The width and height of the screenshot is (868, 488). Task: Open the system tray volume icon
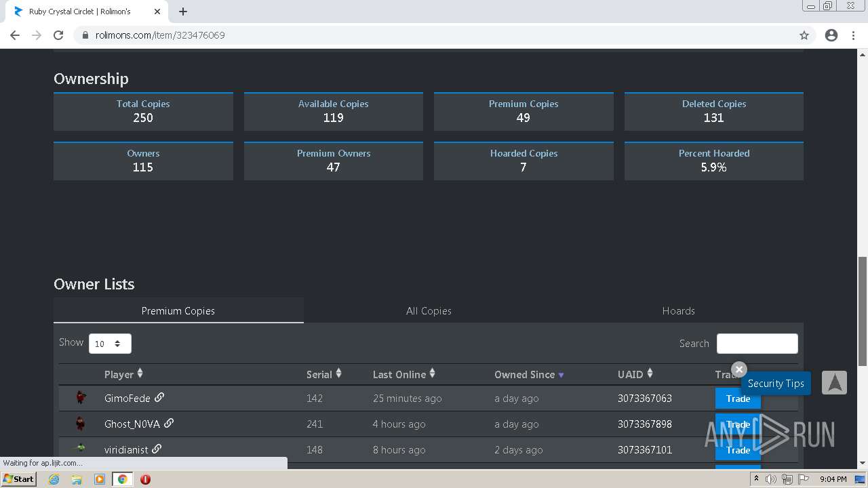pos(771,479)
